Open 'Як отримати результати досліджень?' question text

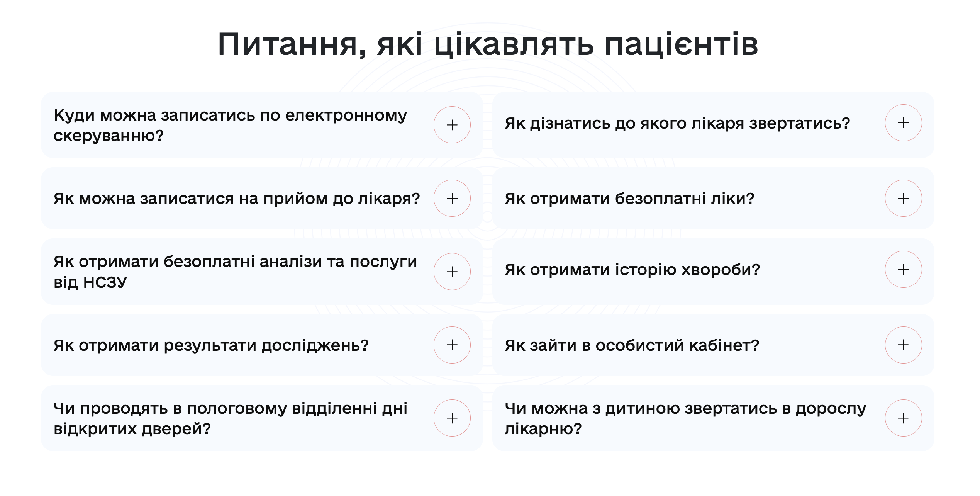[x=211, y=345]
